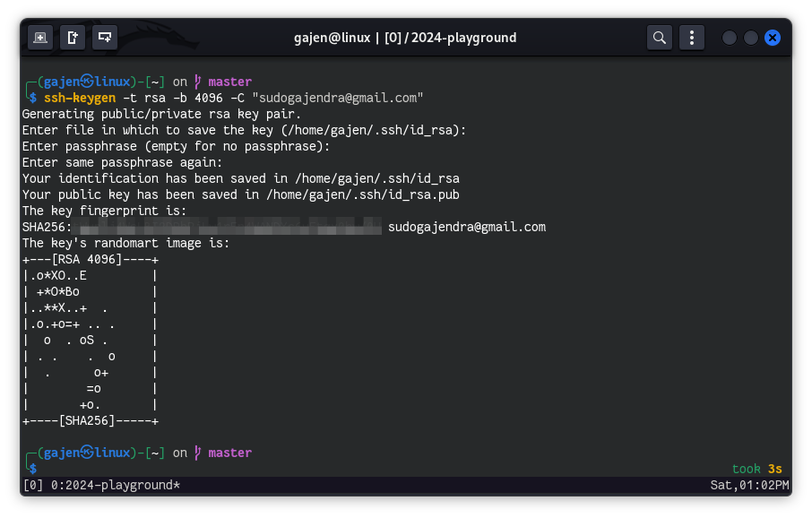Screen dimensions: 812x518
Task: Click "(gajen㉿linux)" in the top prompt
Action: (x=86, y=82)
